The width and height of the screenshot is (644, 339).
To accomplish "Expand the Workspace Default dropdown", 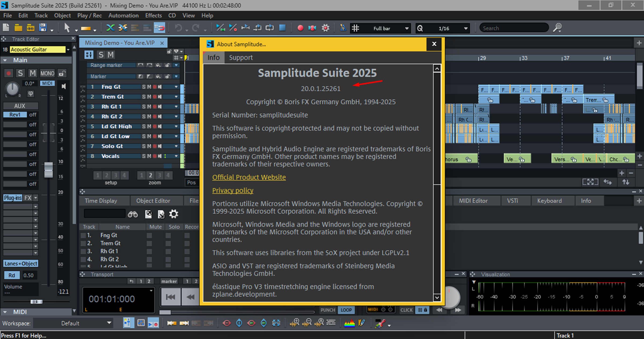I will [x=109, y=323].
